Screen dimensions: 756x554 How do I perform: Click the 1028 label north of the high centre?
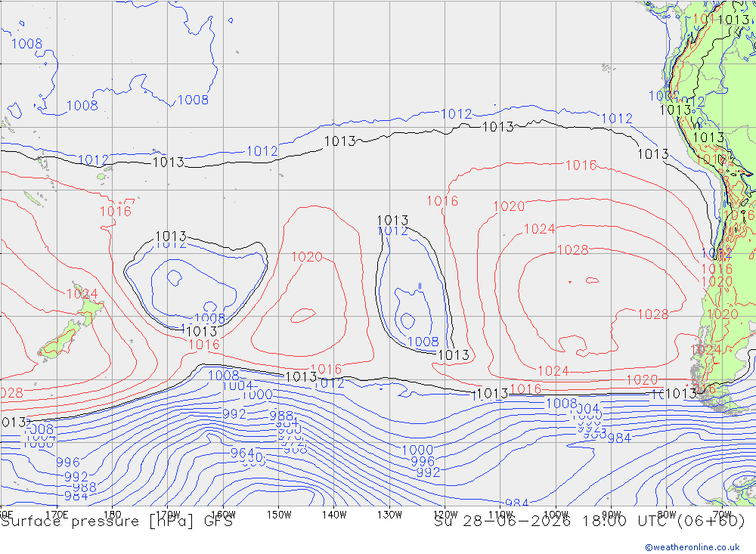(x=573, y=249)
